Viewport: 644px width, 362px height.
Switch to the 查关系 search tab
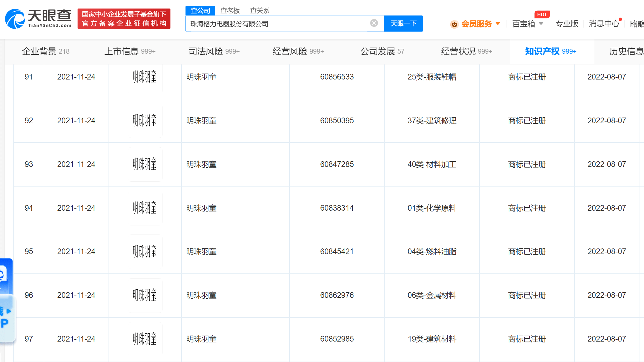(x=259, y=11)
